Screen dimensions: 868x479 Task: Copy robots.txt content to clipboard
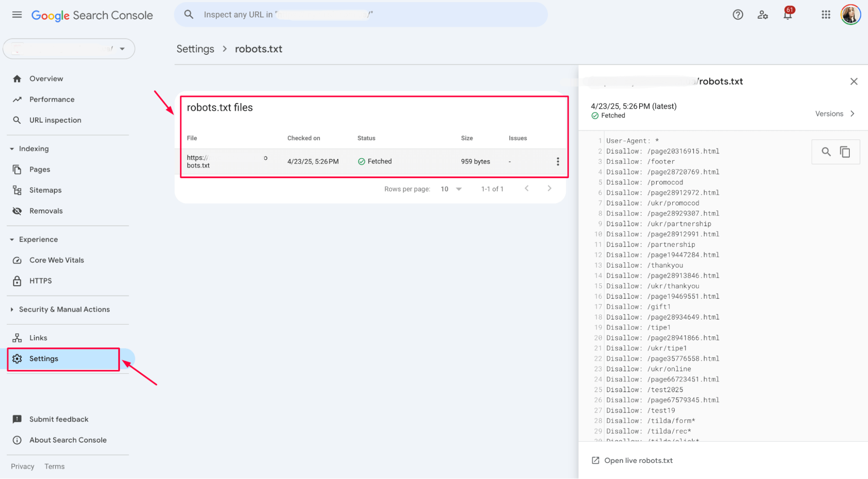click(845, 152)
